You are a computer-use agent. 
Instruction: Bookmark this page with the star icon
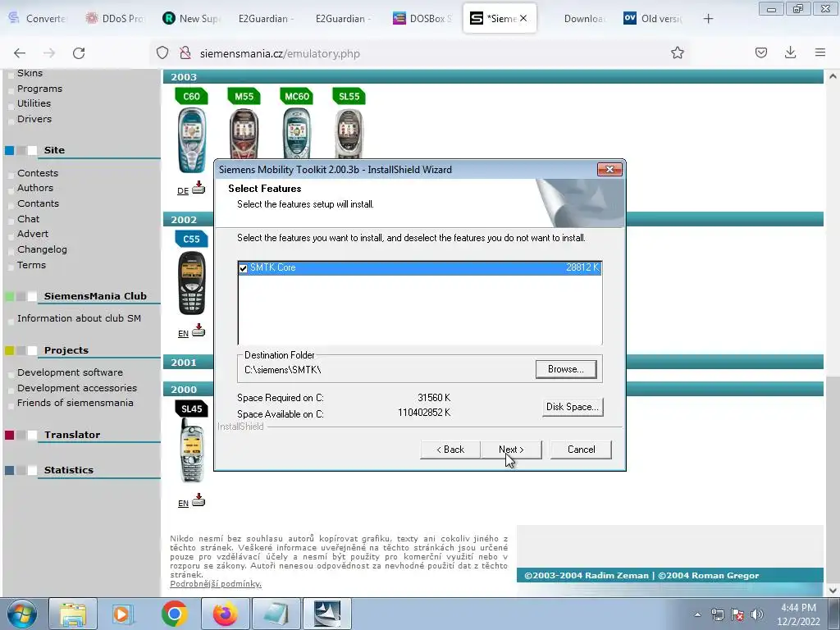tap(677, 52)
